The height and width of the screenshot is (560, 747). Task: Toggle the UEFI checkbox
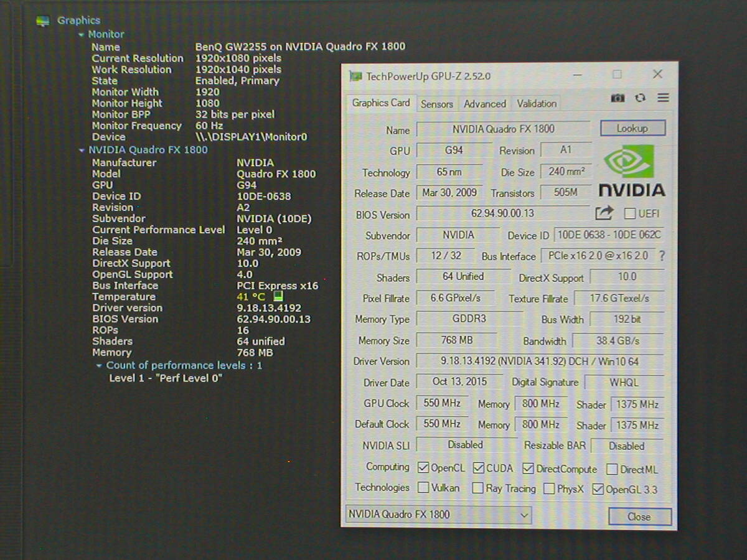pyautogui.click(x=629, y=213)
